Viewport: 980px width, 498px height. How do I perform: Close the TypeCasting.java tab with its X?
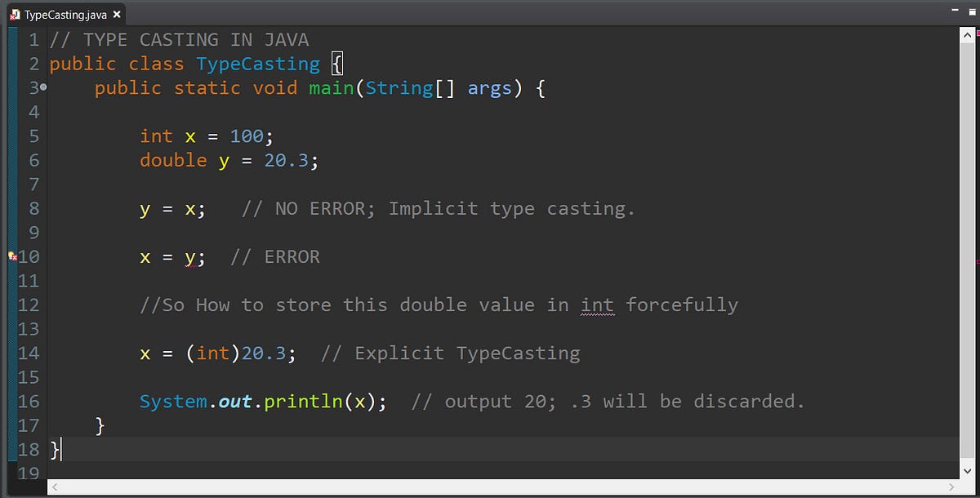pyautogui.click(x=115, y=14)
